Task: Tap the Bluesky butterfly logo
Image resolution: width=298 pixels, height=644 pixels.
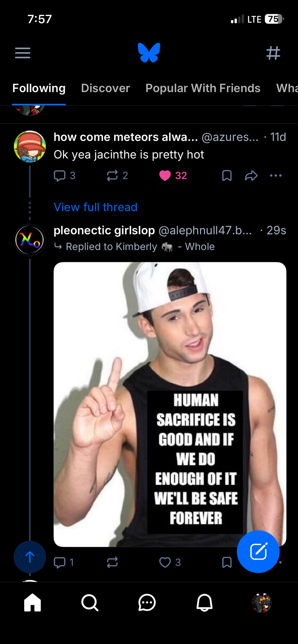Action: coord(149,52)
